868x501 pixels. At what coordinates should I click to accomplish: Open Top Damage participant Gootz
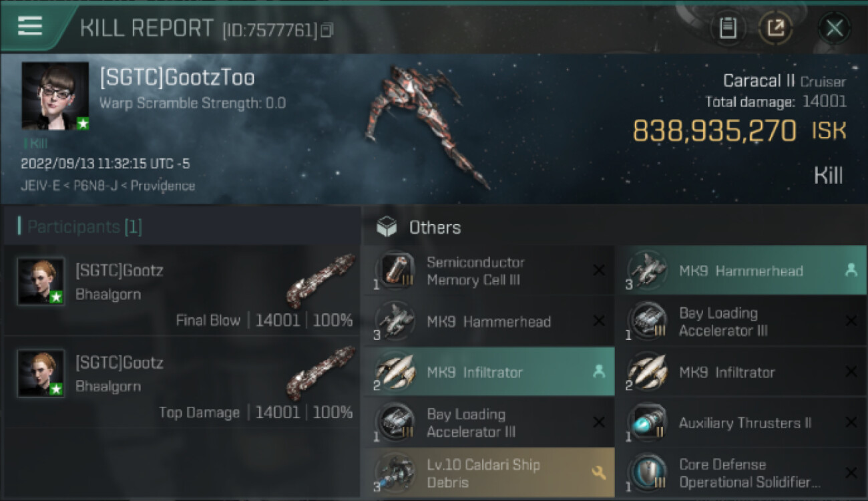click(x=182, y=382)
